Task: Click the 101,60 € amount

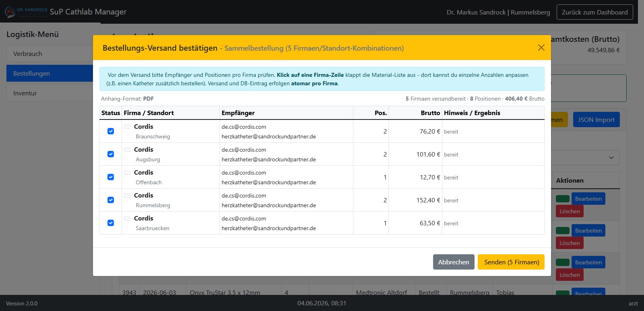Action: click(428, 154)
